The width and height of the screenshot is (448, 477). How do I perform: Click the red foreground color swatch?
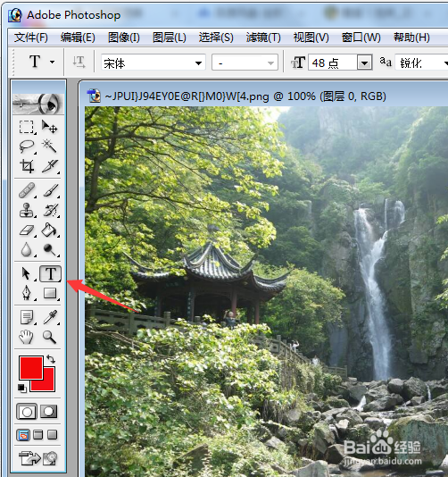(x=31, y=368)
